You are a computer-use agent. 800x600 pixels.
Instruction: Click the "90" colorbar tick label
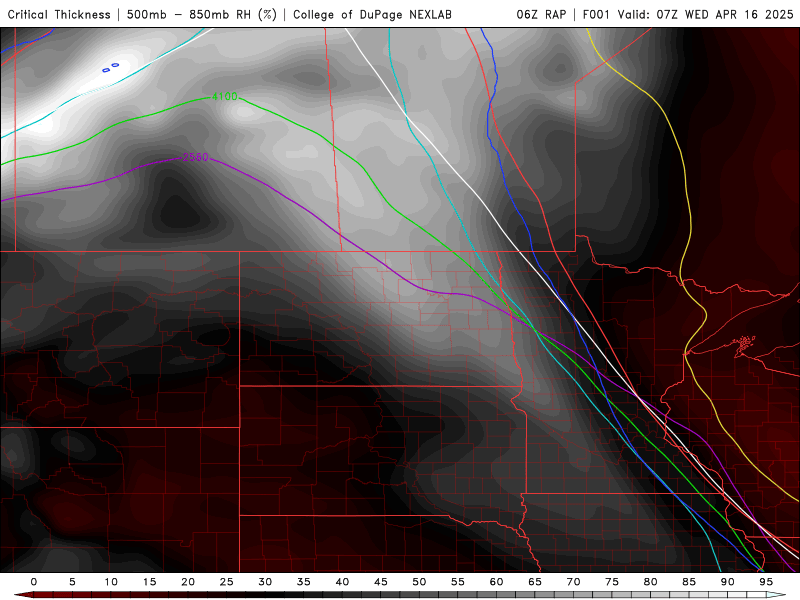click(728, 582)
